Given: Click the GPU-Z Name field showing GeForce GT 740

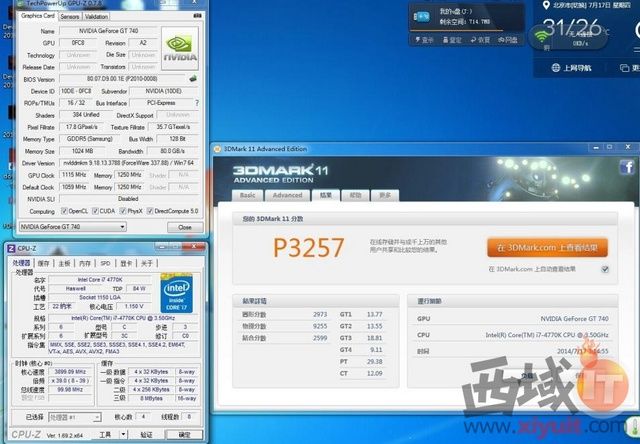Looking at the screenshot, I should 109,31.
